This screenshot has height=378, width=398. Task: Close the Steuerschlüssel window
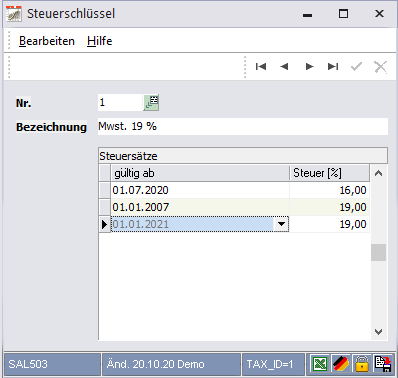coord(379,14)
